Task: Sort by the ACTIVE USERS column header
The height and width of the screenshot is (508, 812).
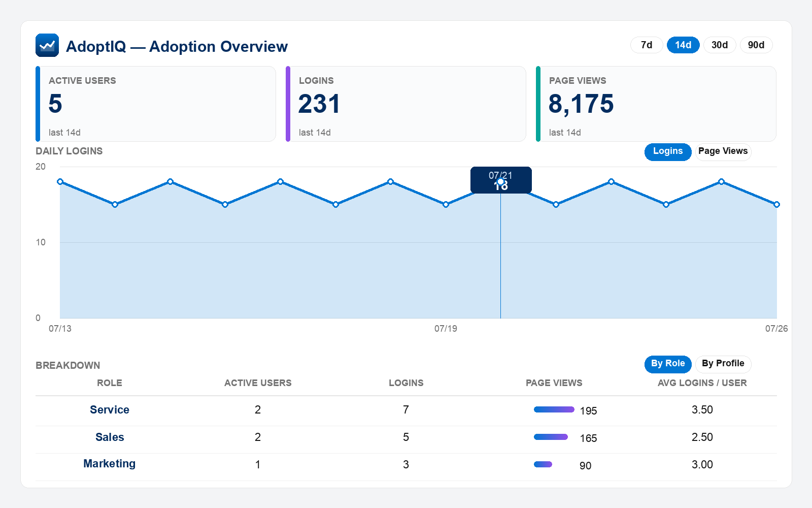Action: (258, 383)
